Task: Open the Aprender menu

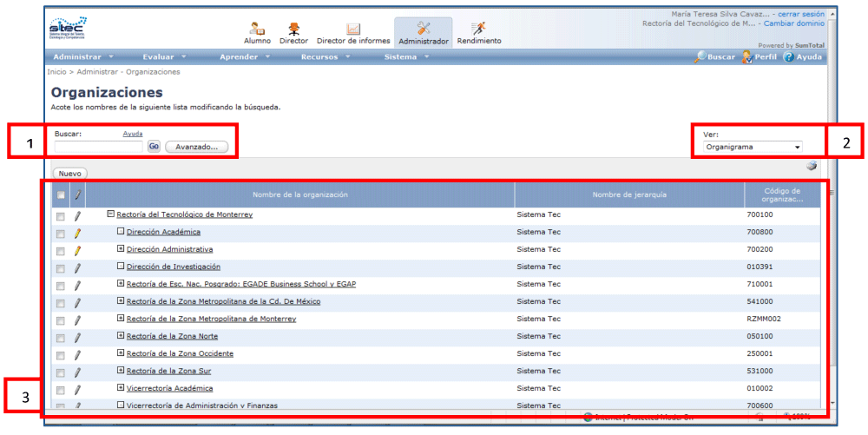Action: 245,57
